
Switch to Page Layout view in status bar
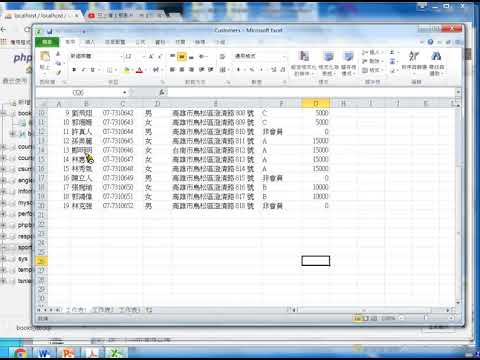(366, 318)
